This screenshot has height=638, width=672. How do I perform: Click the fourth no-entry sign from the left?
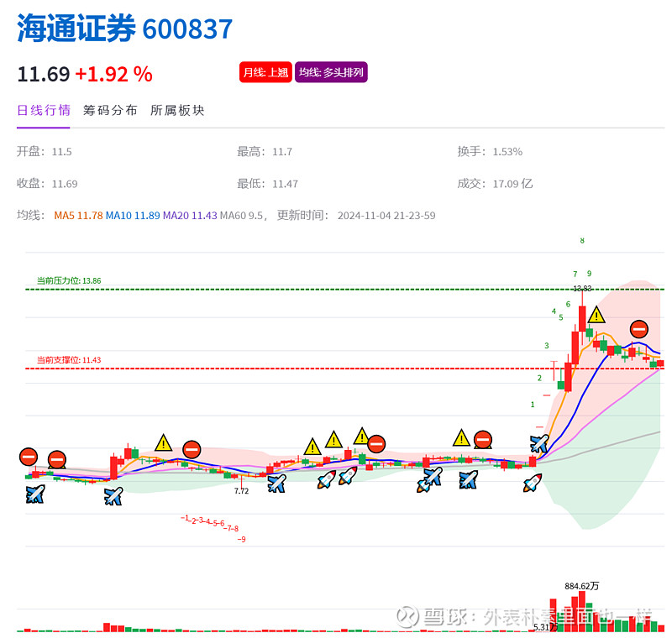(376, 444)
